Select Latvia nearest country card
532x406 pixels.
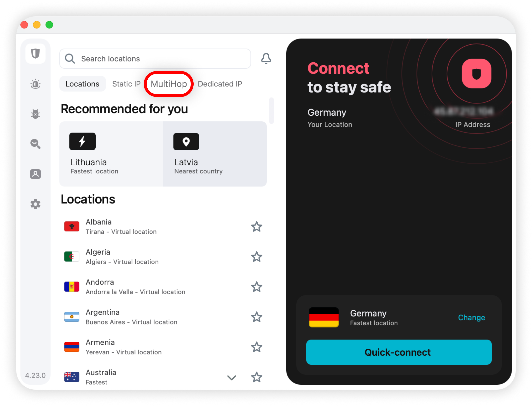[x=215, y=154]
